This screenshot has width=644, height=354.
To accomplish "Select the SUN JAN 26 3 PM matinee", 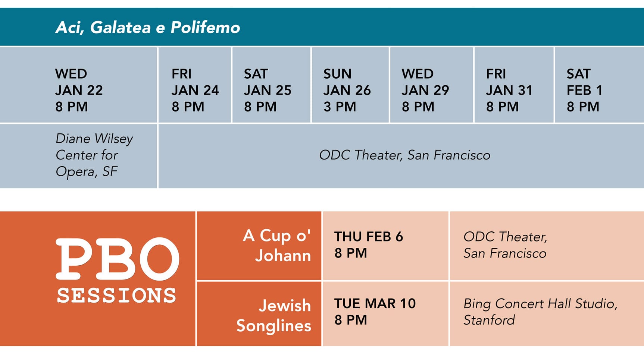I will (x=347, y=90).
